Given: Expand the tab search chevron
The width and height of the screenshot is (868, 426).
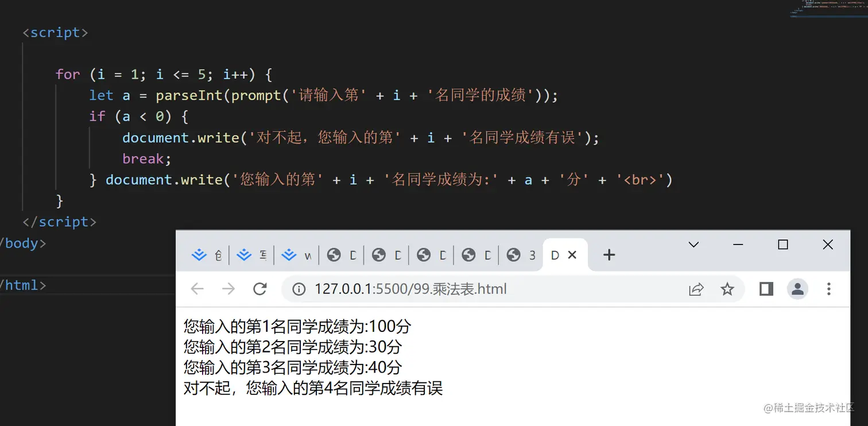Looking at the screenshot, I should 693,245.
